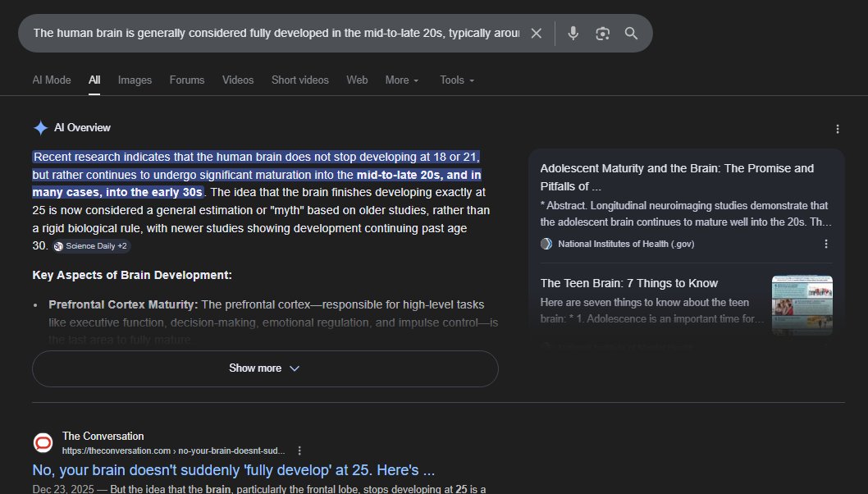
Task: Click the Teen Brain article thumbnail
Action: [x=802, y=305]
